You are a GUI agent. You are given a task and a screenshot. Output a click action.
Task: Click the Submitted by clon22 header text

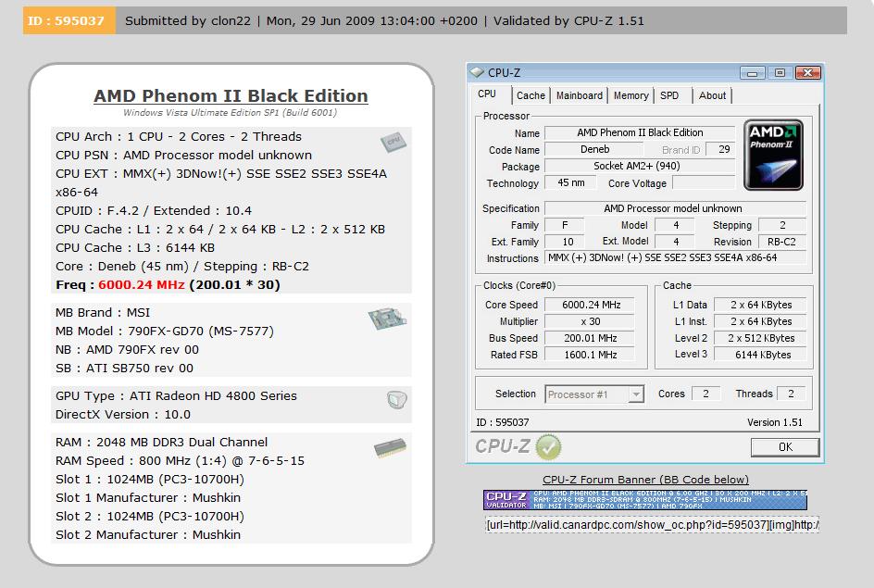coord(188,21)
